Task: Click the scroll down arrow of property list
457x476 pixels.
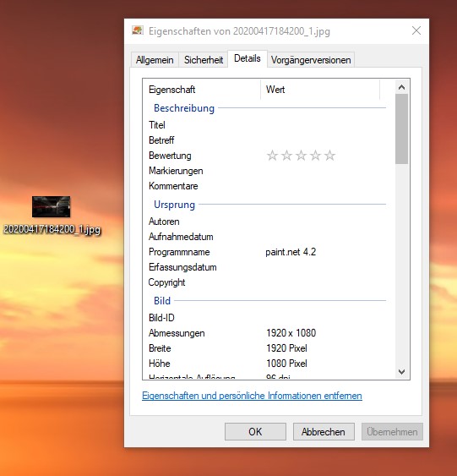Action: [x=402, y=371]
